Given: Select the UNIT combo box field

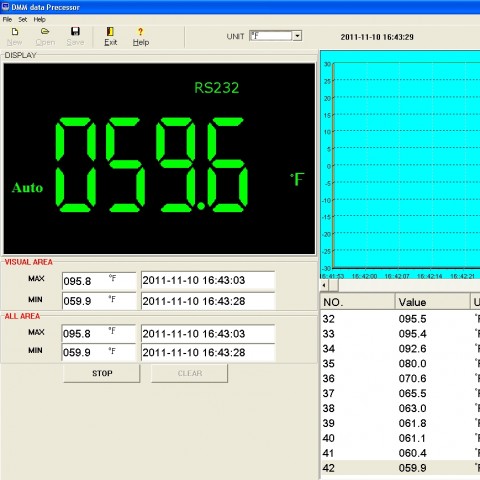Looking at the screenshot, I should pyautogui.click(x=275, y=36).
